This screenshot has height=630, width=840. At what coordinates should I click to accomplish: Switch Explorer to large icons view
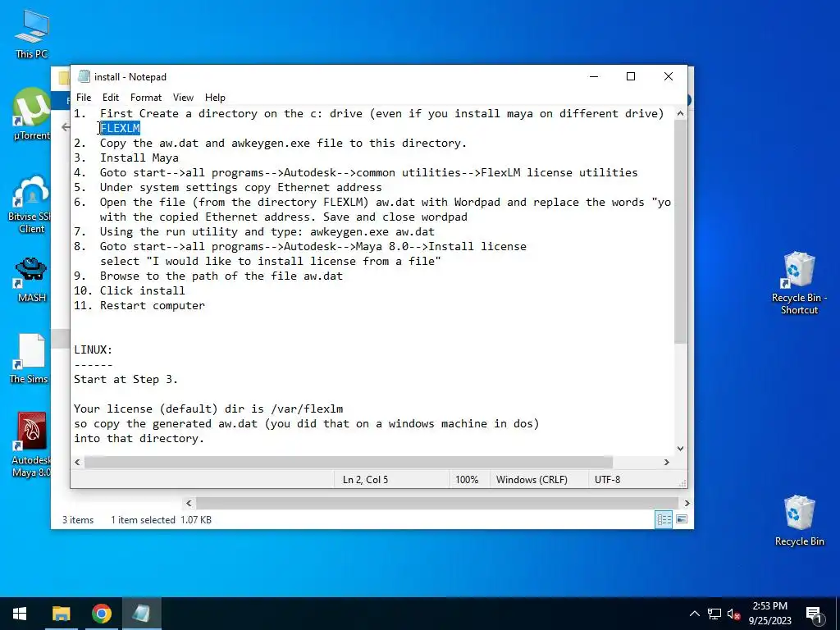click(682, 519)
